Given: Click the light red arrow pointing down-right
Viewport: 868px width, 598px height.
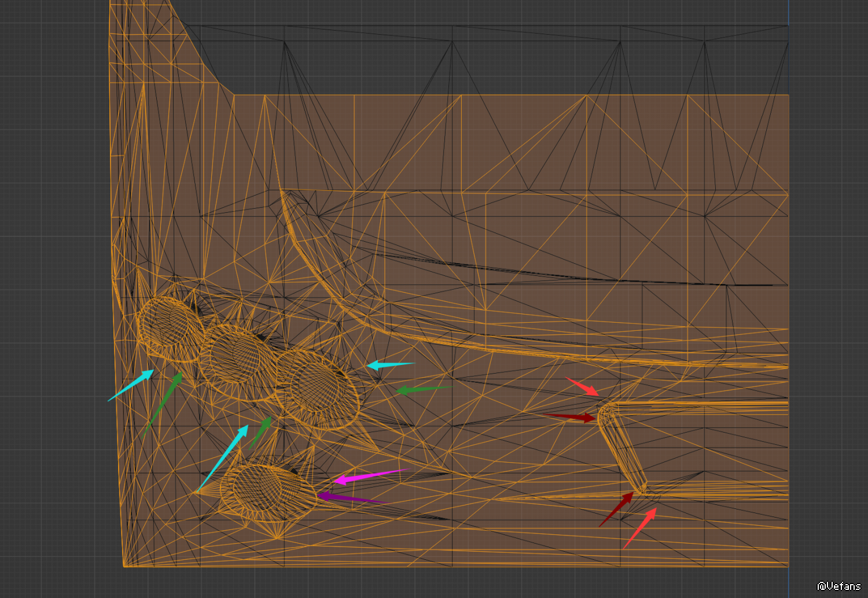Looking at the screenshot, I should (x=582, y=386).
